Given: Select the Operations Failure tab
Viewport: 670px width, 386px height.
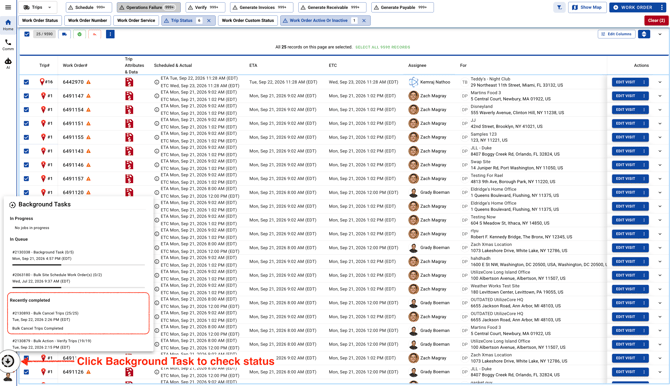Looking at the screenshot, I should (x=148, y=7).
